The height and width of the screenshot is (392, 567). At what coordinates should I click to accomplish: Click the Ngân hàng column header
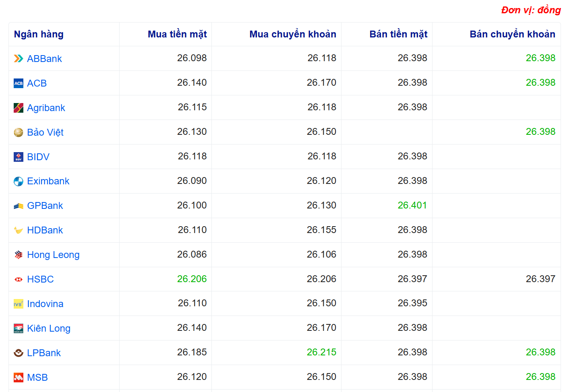(39, 34)
